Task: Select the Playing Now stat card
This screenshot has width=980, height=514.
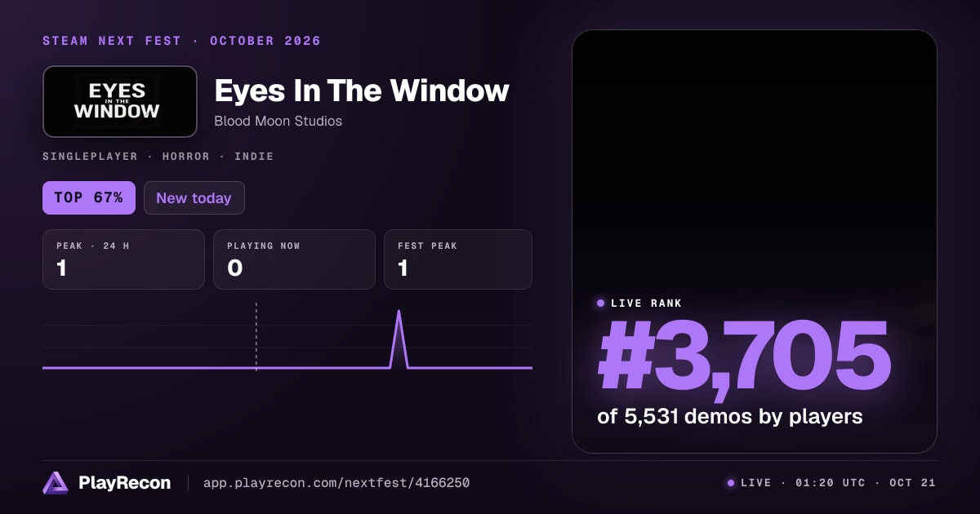Action: click(294, 259)
